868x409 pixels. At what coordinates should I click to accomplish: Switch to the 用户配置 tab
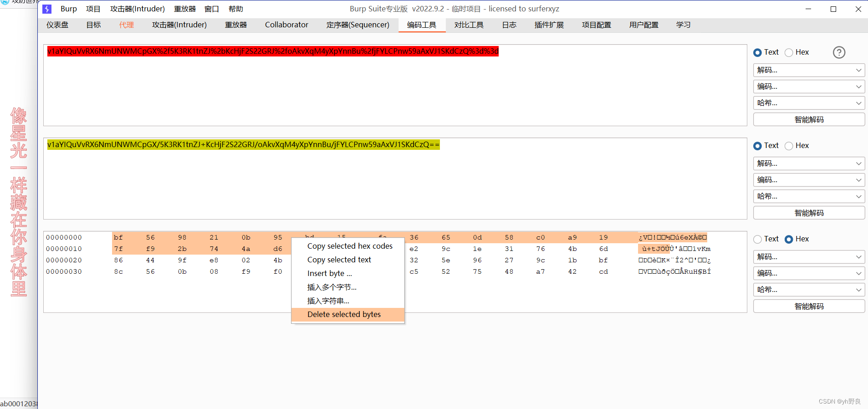coord(644,25)
